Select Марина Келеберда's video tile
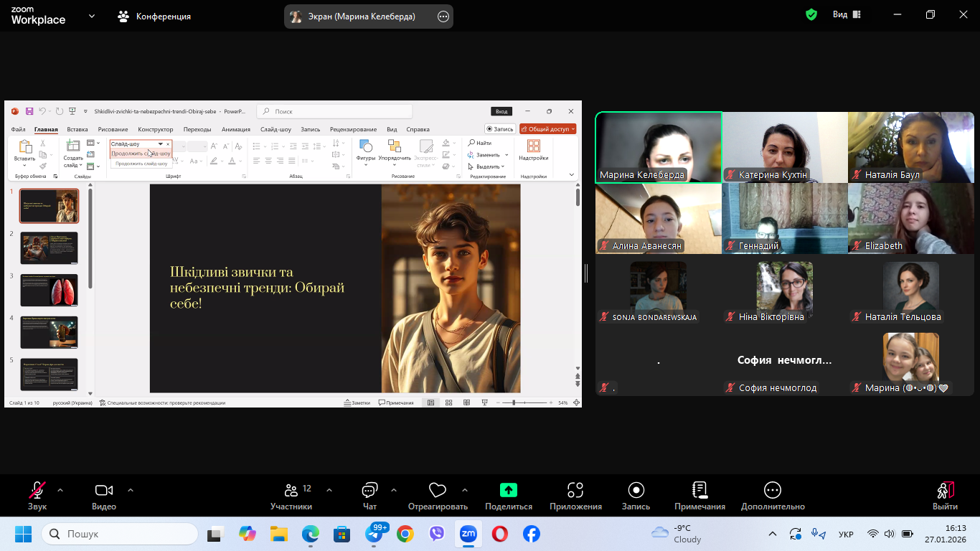 [x=659, y=147]
